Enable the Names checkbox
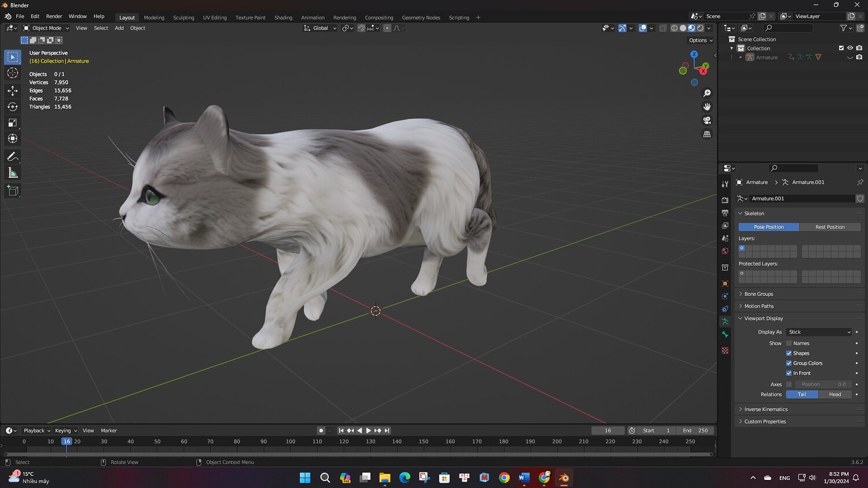 [789, 343]
